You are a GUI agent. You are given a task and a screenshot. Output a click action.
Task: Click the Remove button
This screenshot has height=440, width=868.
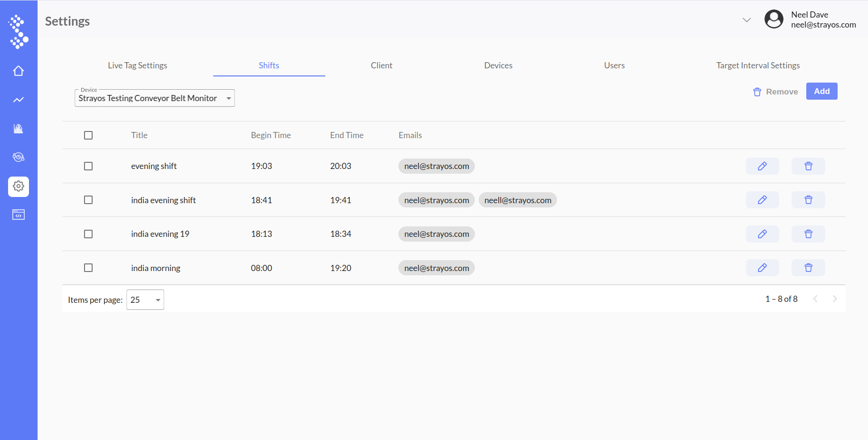pos(775,92)
